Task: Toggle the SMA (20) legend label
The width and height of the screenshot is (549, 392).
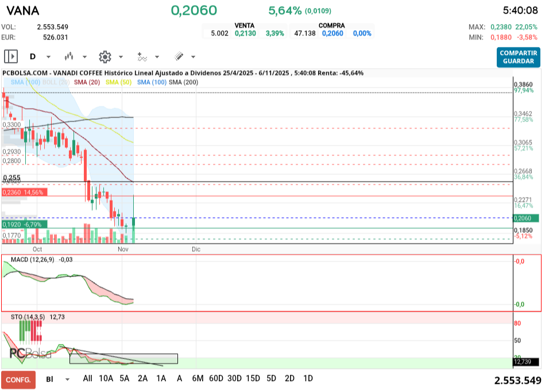Action: point(87,82)
